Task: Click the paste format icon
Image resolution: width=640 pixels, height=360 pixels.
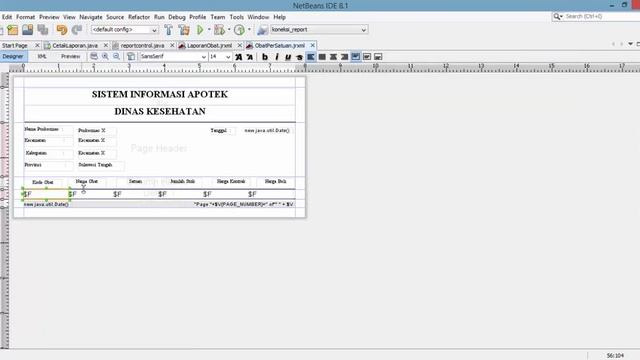Action: click(131, 57)
